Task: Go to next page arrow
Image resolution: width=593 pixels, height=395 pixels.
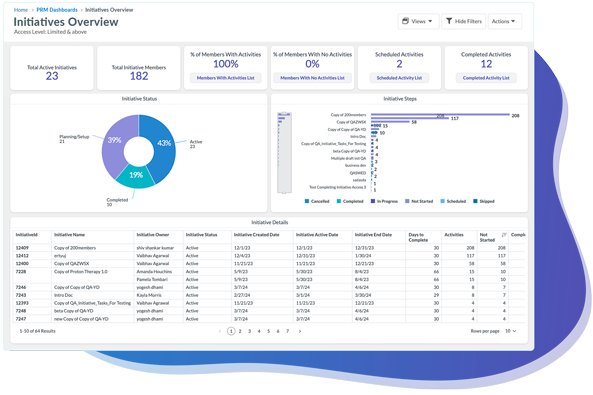Action: tap(300, 331)
